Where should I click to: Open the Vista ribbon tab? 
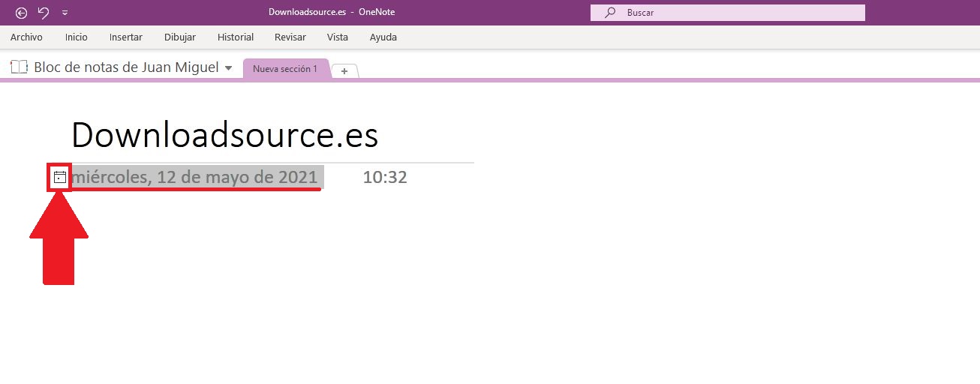tap(338, 37)
